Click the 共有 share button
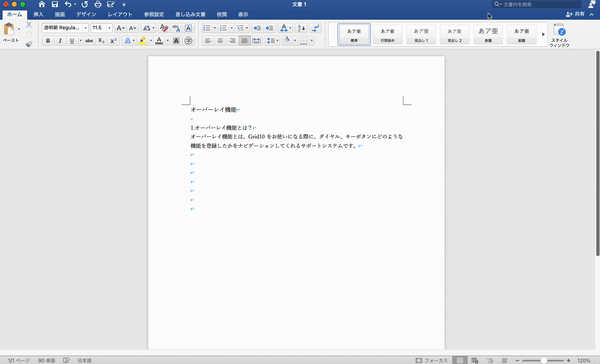The width and height of the screenshot is (600, 364). pos(575,14)
